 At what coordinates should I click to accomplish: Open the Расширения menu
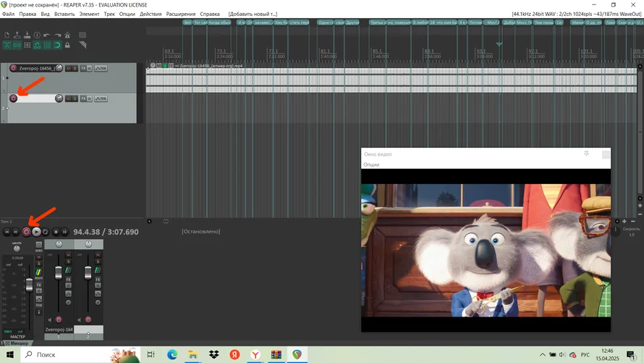pyautogui.click(x=181, y=14)
